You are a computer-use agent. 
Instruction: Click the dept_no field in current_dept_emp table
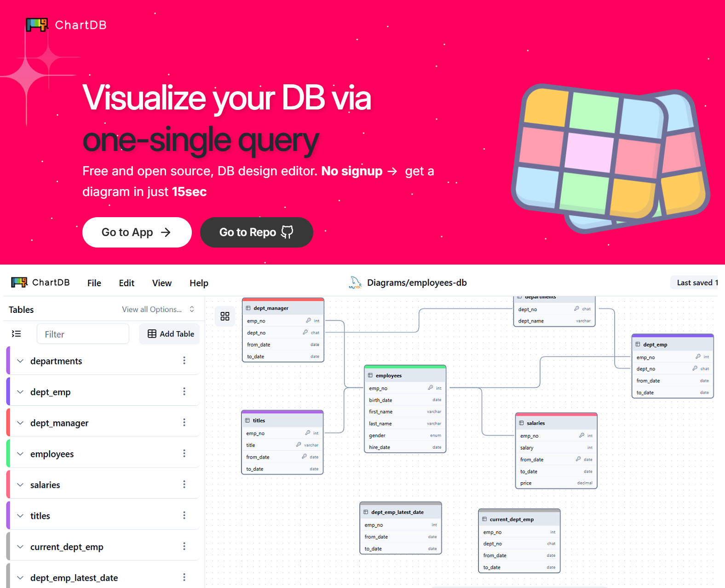[519, 543]
